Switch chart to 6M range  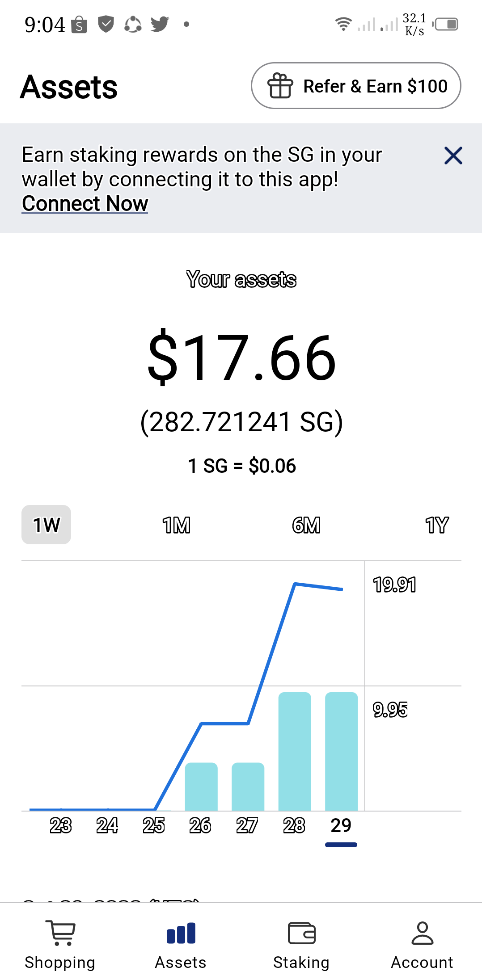(x=306, y=525)
